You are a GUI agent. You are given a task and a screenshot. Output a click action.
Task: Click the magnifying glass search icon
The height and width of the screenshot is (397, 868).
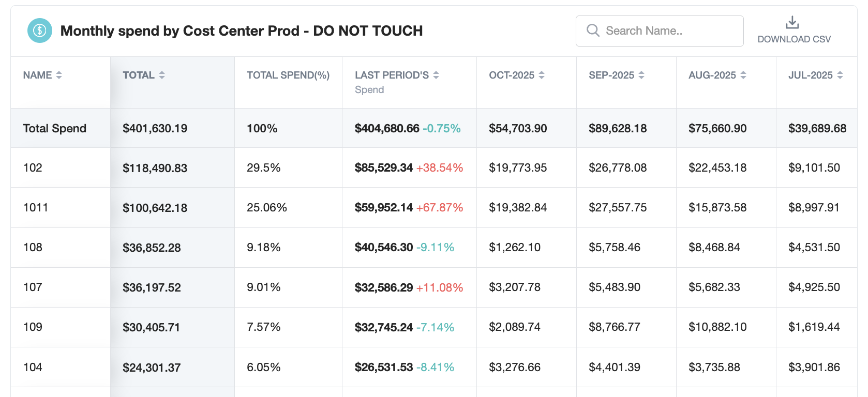pos(593,30)
